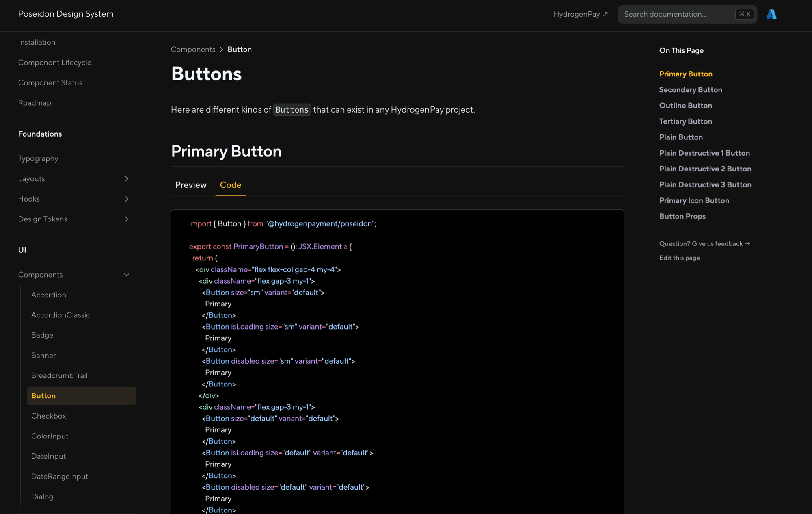Jump to Primary Icon Button section
Screen dimensions: 812x514
(694, 201)
